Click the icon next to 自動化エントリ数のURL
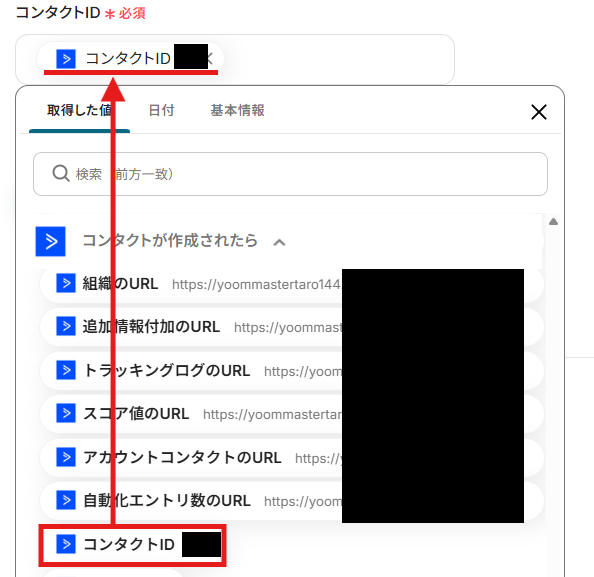Screen dimensions: 594x577 [66, 500]
